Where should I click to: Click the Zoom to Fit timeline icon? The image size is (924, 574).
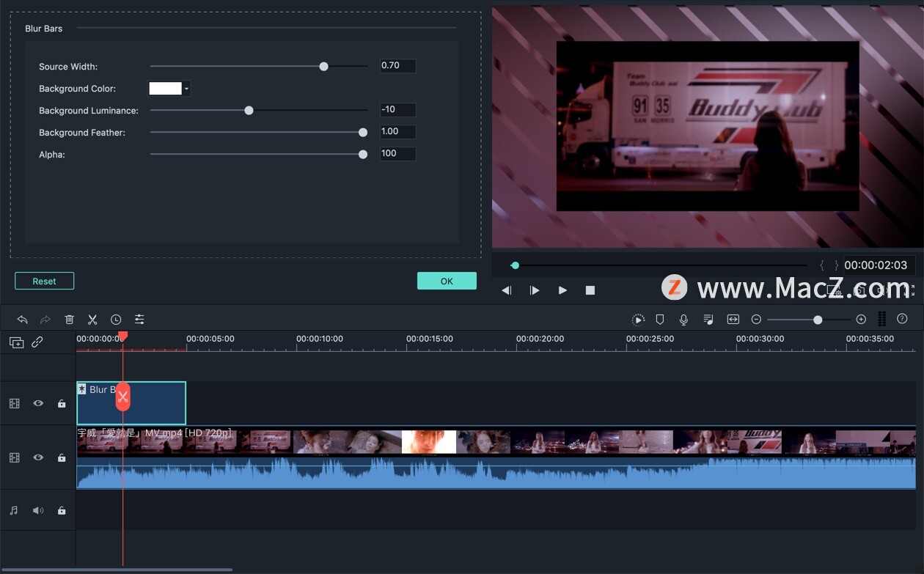point(733,320)
